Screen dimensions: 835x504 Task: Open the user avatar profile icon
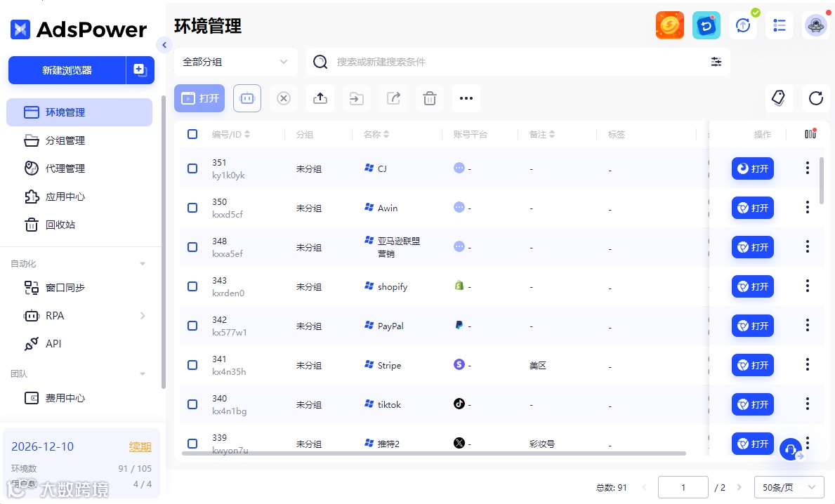pyautogui.click(x=816, y=25)
